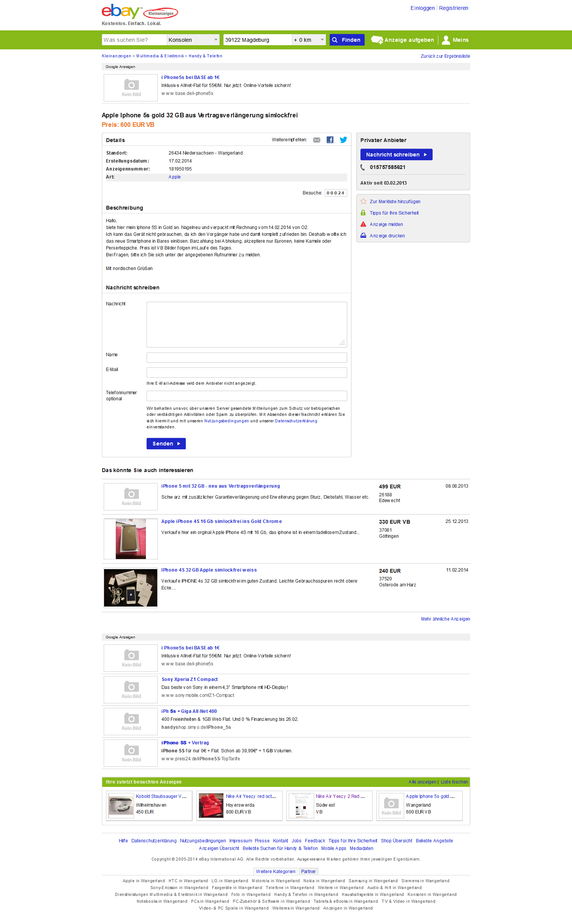Click the star icon for Merkliste
Screen dimensions: 572x924
point(363,201)
